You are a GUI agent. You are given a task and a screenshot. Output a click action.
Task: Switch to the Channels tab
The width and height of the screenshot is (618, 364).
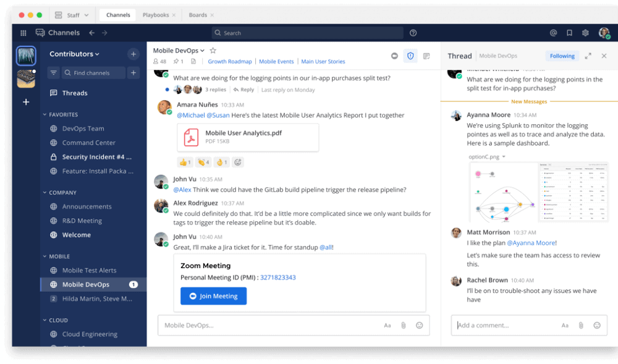(118, 15)
